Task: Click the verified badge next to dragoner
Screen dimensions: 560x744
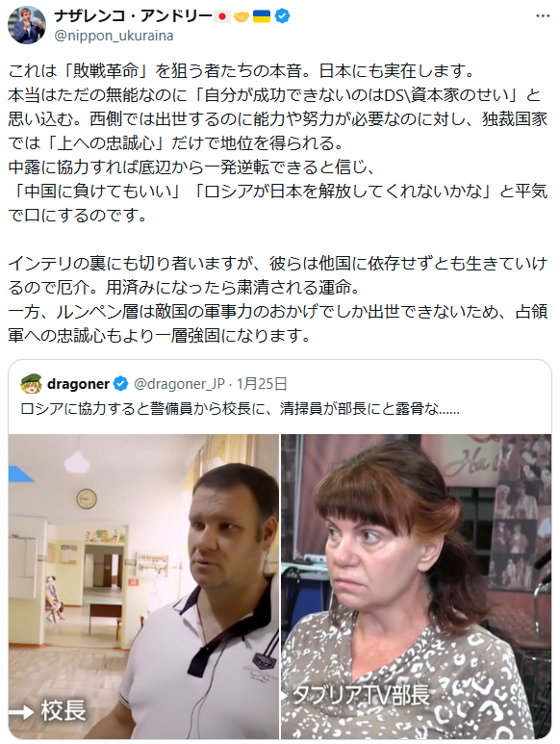Action: (121, 383)
